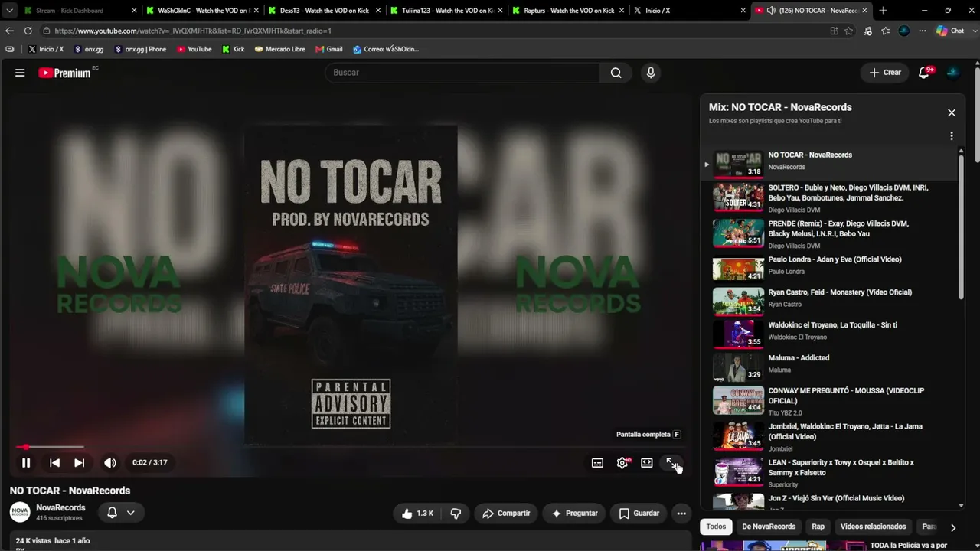Play SOLTERO by Diego Villacis DVM
This screenshot has height=551, width=980.
(831, 198)
